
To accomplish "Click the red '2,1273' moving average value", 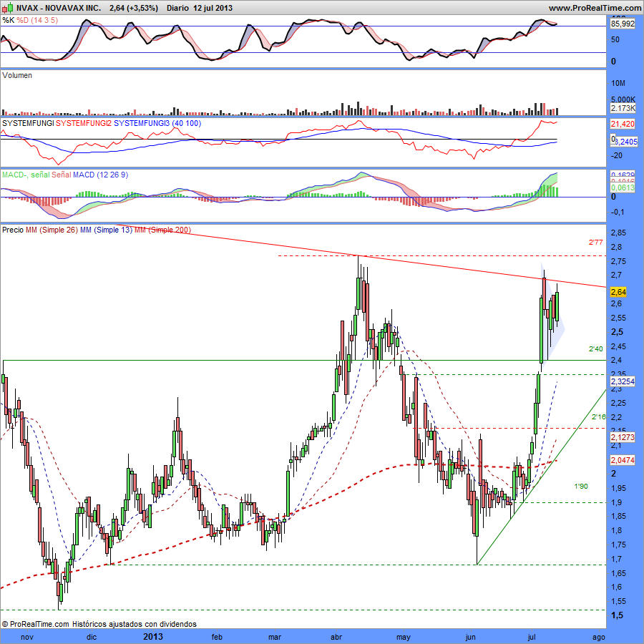I will click(x=623, y=437).
